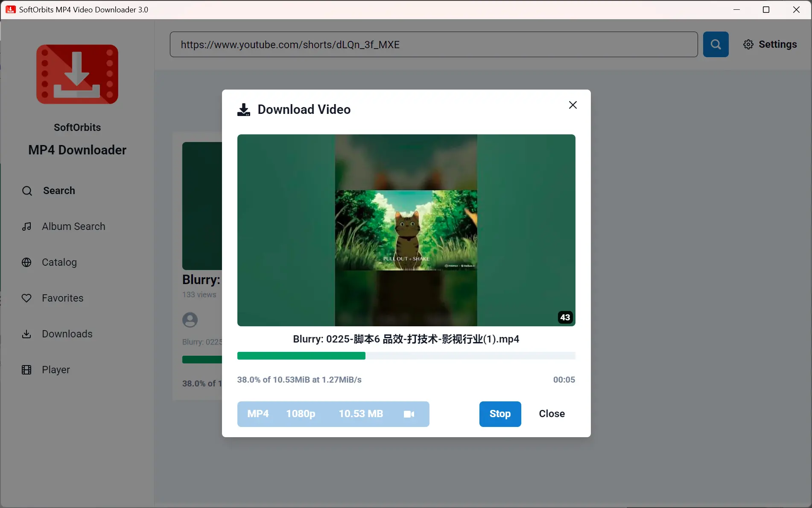Close the Download Video dialog with X
The height and width of the screenshot is (508, 812).
(x=572, y=105)
